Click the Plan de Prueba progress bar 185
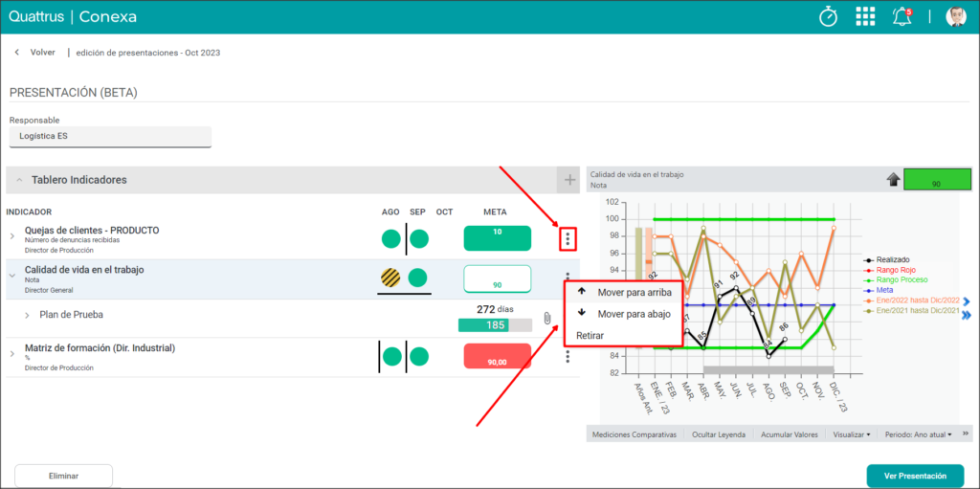 495,325
